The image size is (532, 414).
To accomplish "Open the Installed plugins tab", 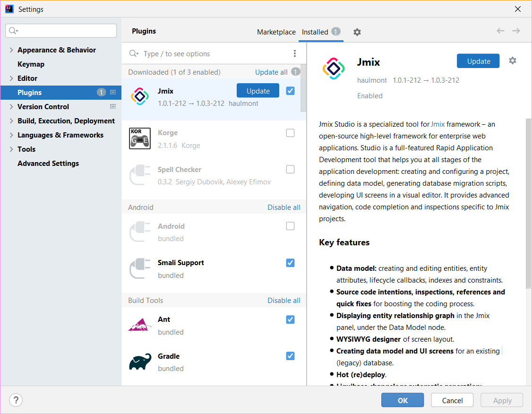I will (x=315, y=32).
